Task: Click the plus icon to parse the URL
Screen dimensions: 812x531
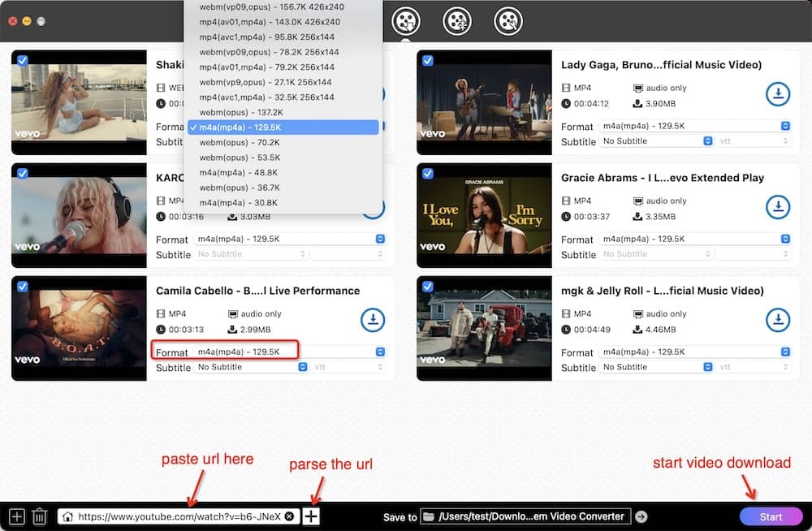Action: tap(311, 516)
